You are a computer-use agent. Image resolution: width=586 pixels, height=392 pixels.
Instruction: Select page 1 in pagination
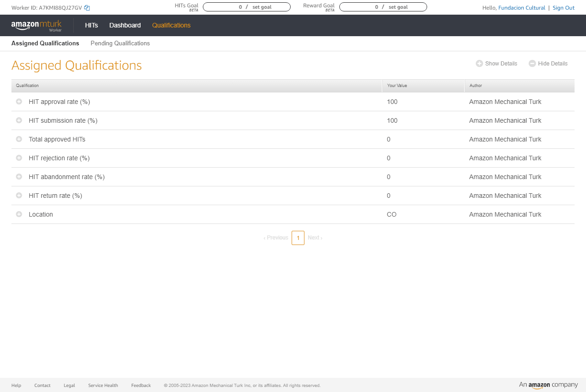tap(298, 238)
